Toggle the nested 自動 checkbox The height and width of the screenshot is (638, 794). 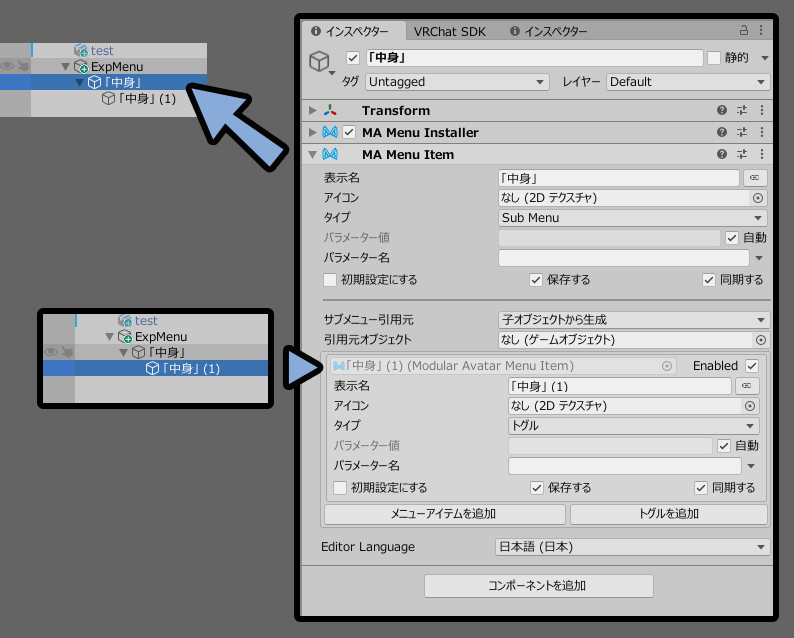724,446
